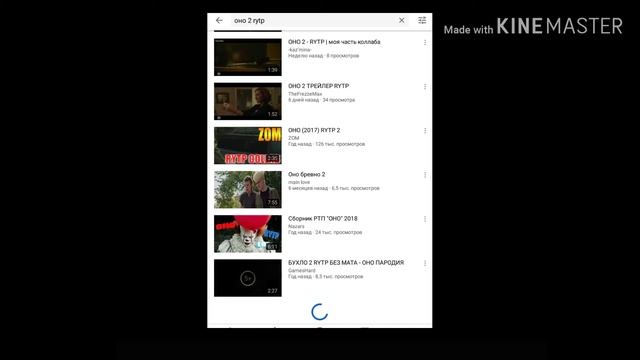Select title 'Сборник РТП "ОНО" 2018'
The image size is (640, 360).
coord(322,218)
